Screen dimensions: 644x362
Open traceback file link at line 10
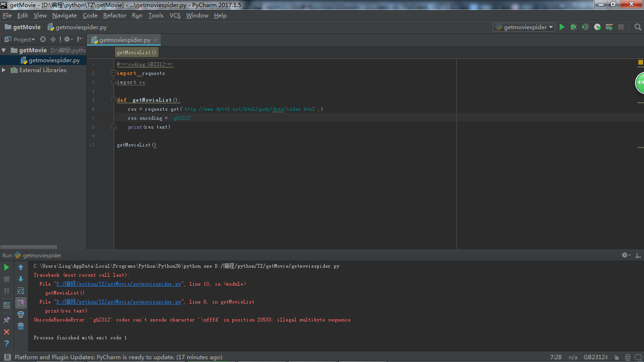pos(119,284)
